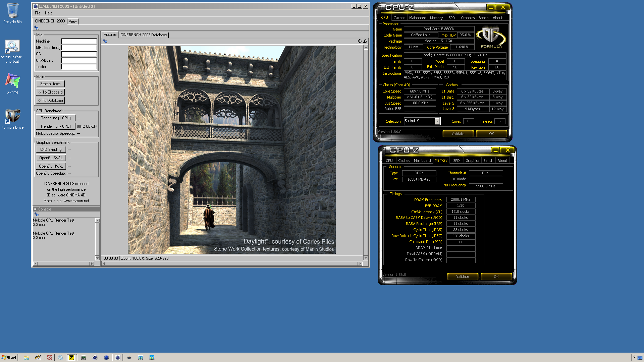Open the Formula Drive desktop icon

pos(12,119)
